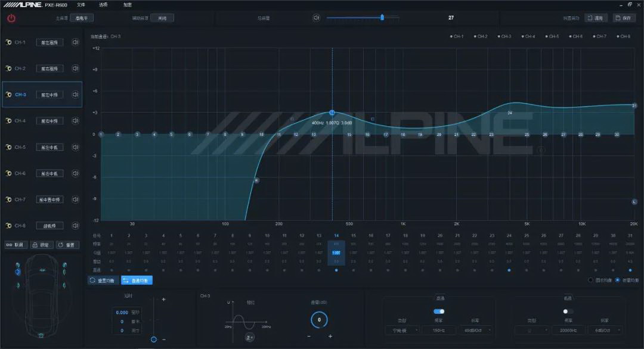Viewport: 644px width, 349px height.
Task: Select front-left highlighted speaker in car diagram
Action: [x=18, y=272]
